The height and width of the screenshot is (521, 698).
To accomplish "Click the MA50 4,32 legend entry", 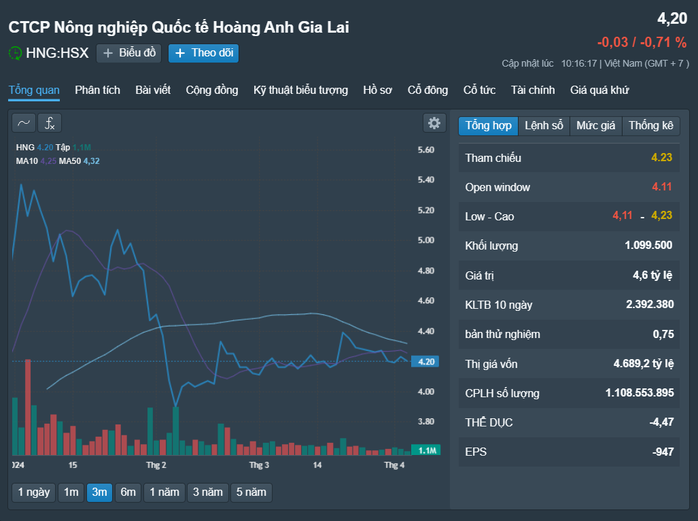I will [79, 161].
